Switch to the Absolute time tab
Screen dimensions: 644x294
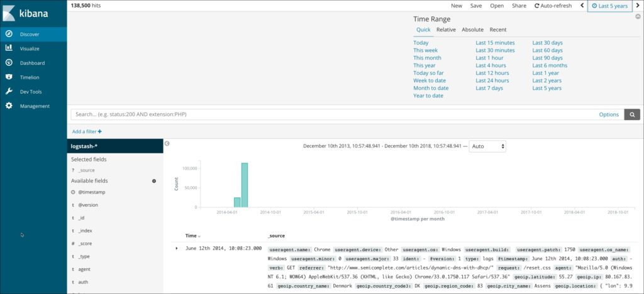tap(472, 30)
